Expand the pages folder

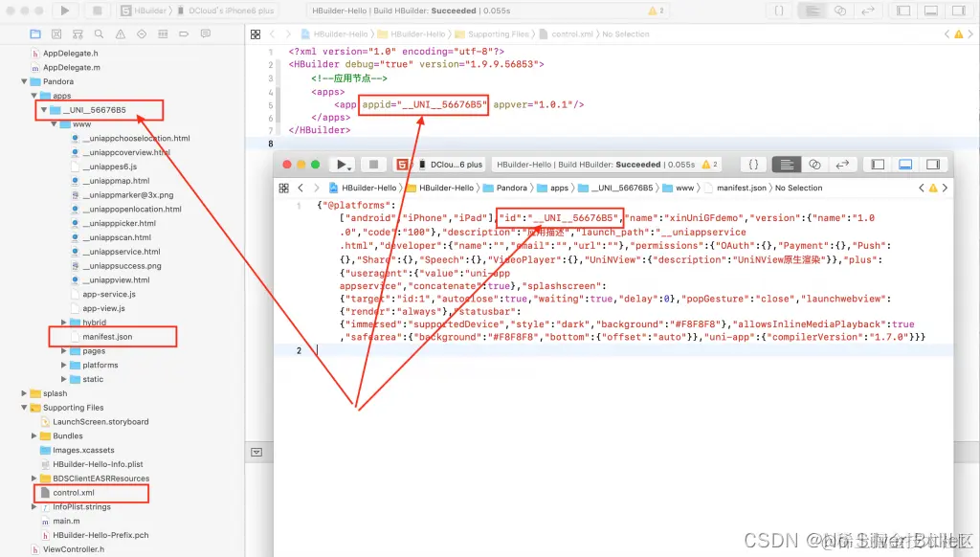[64, 350]
